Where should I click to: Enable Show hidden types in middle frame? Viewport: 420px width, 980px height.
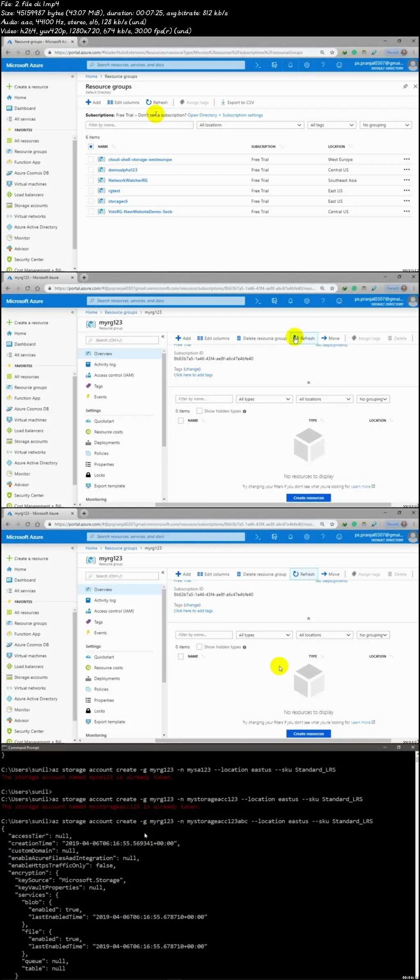coord(199,411)
